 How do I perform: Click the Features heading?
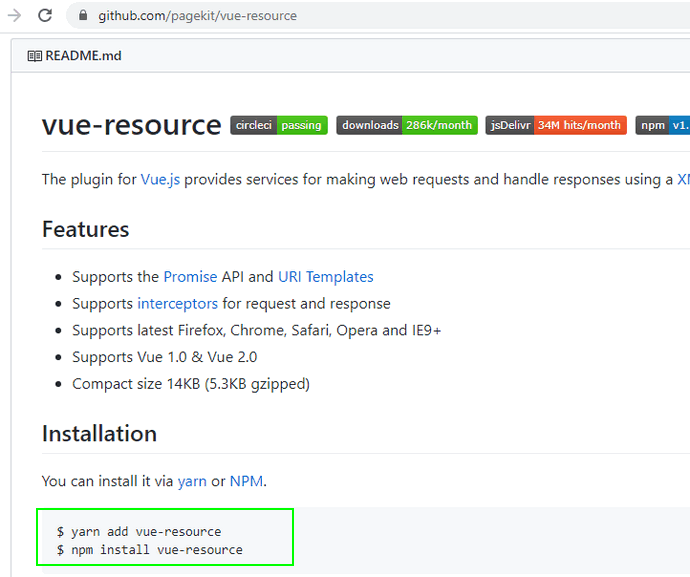click(86, 229)
